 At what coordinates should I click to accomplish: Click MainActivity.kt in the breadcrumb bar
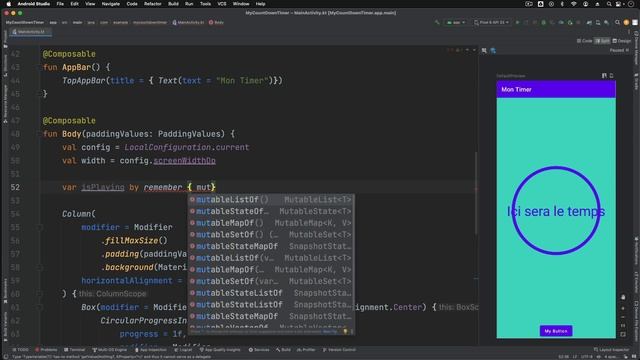[188, 22]
